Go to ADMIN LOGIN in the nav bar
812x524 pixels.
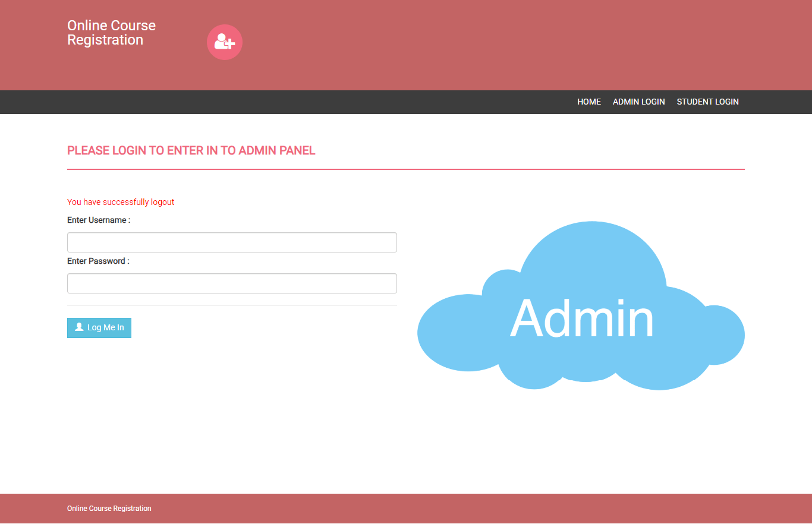(x=638, y=102)
